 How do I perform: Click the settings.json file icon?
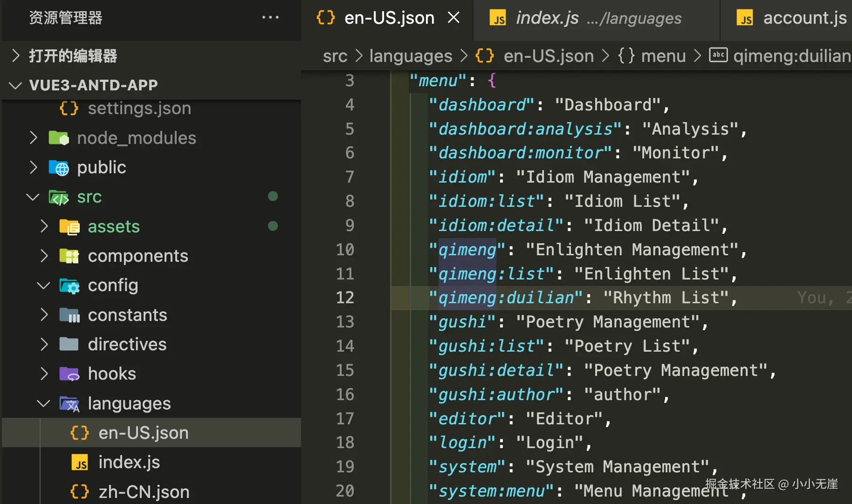click(69, 109)
